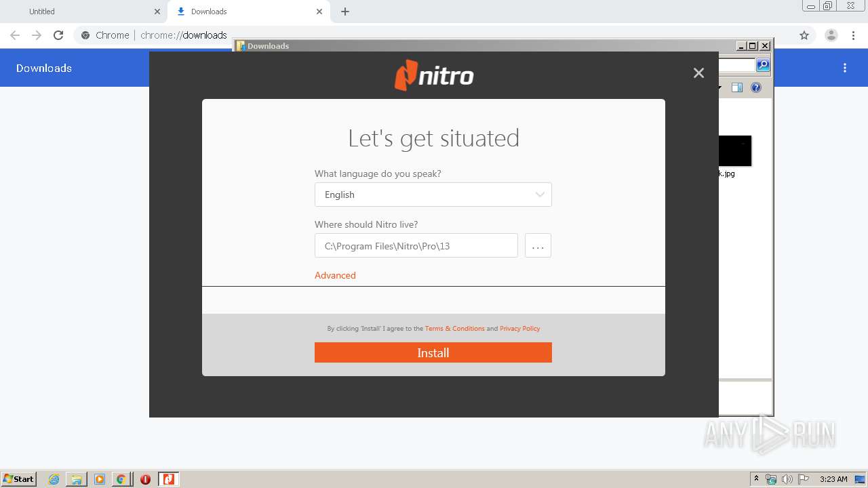Screen dimensions: 868x488
Task: Expand the Advanced options link
Action: [x=335, y=275]
